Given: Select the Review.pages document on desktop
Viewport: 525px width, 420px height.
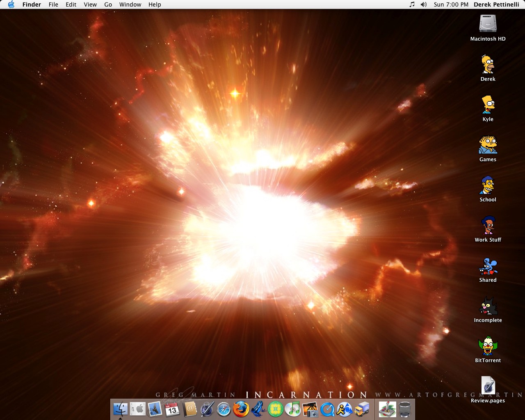Looking at the screenshot, I should tap(488, 386).
